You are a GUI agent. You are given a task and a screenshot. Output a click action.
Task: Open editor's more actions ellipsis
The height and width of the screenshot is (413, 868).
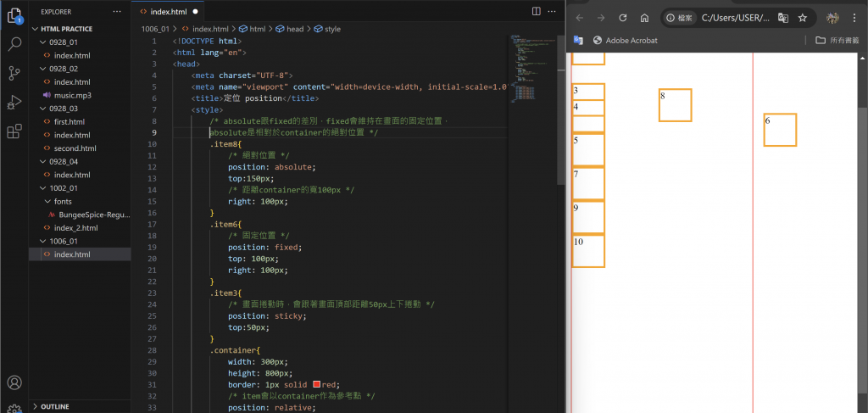point(554,11)
